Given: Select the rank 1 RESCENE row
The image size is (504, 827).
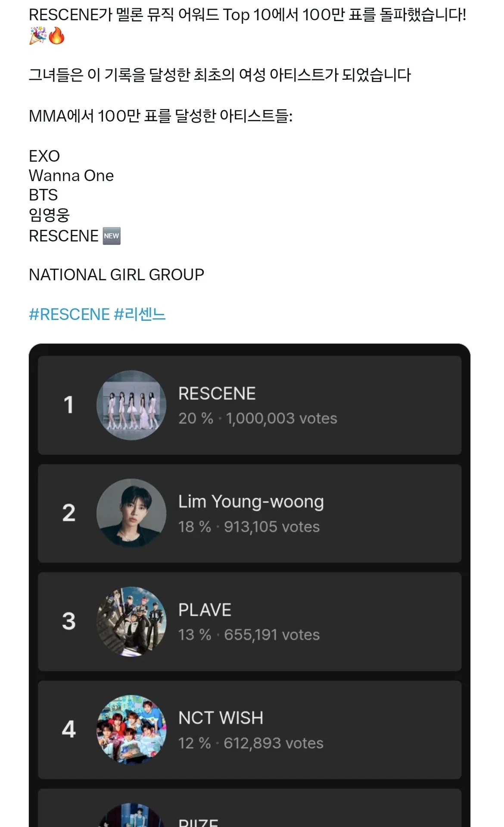Looking at the screenshot, I should 249,405.
